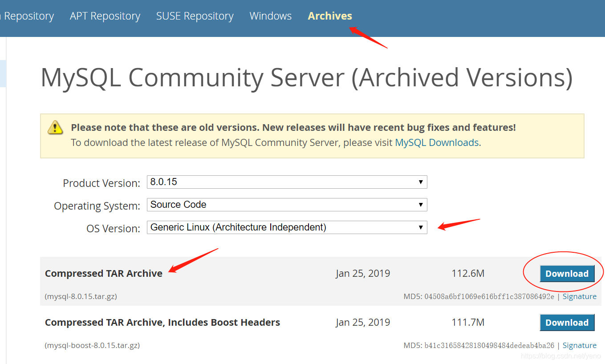Click the 'Compressed TAR Archive, Includes Boost Headers' title
The width and height of the screenshot is (605, 364).
tap(162, 323)
